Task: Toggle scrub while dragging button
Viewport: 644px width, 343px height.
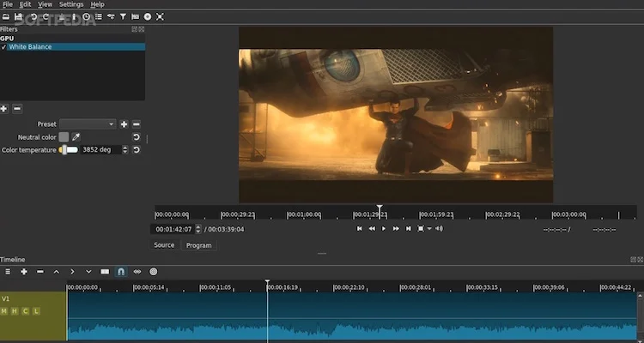Action: coord(137,272)
